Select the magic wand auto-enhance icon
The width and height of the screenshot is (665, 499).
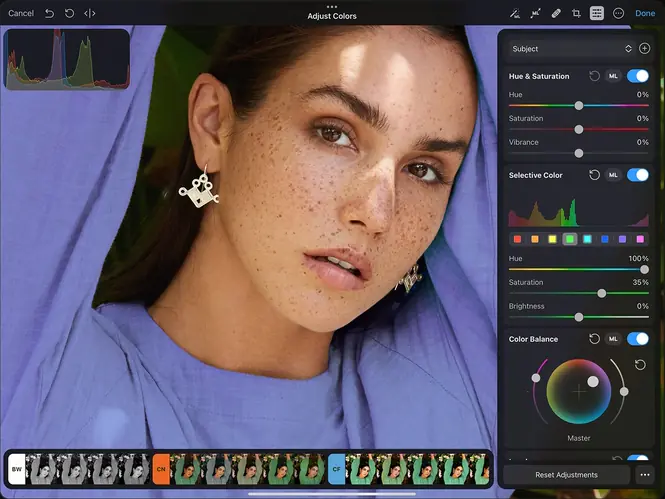coord(515,14)
